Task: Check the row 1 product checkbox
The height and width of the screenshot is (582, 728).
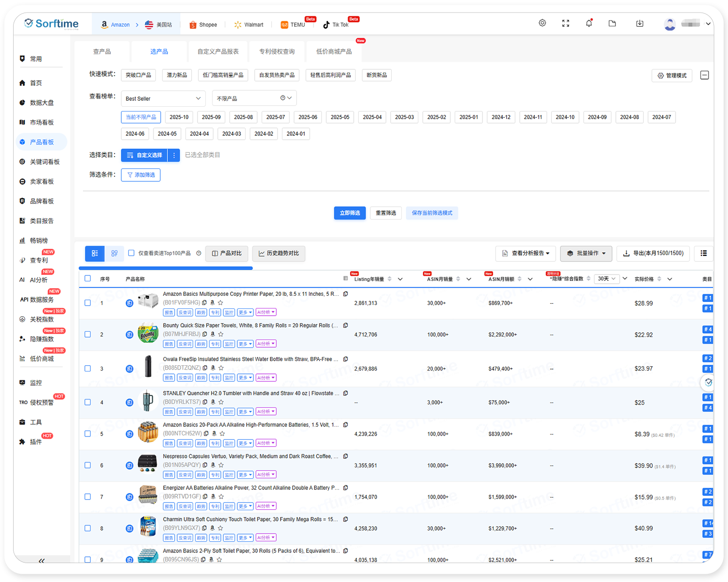Action: tap(88, 303)
